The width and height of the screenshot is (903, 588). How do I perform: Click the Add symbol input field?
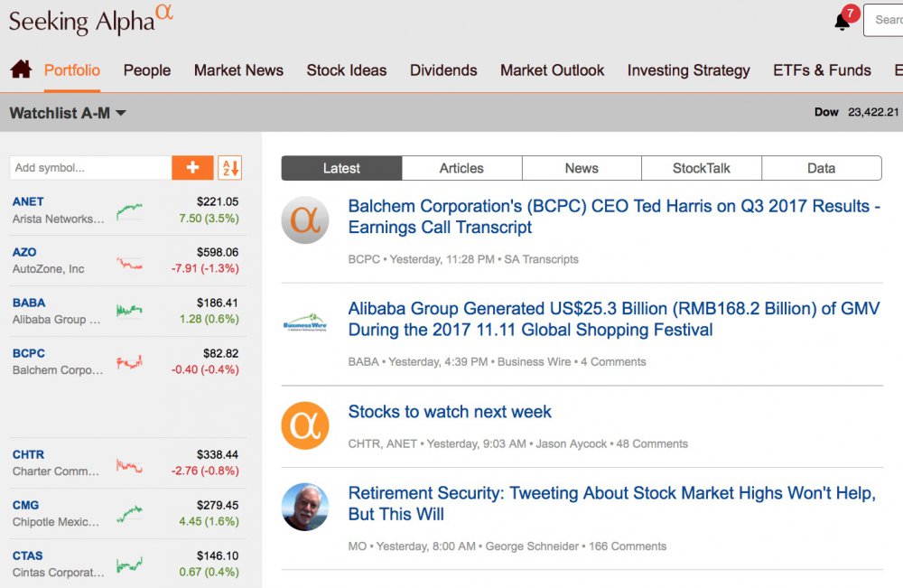[x=90, y=167]
